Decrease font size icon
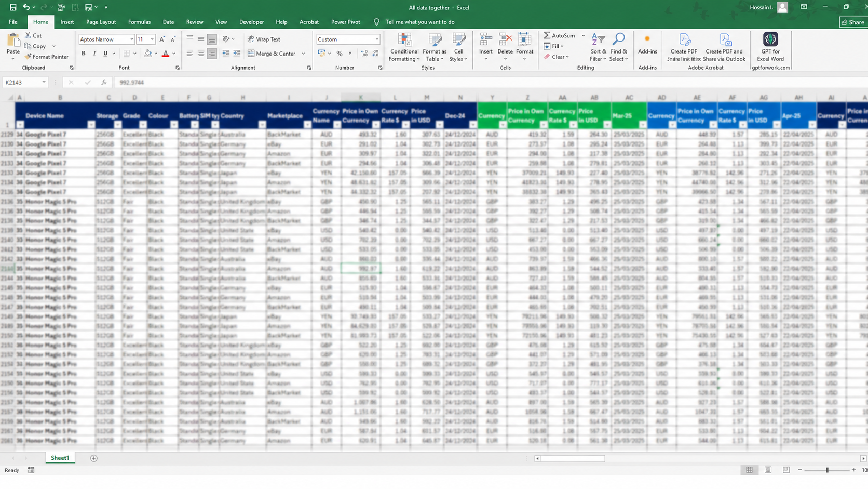The height and width of the screenshot is (489, 868). click(x=173, y=39)
